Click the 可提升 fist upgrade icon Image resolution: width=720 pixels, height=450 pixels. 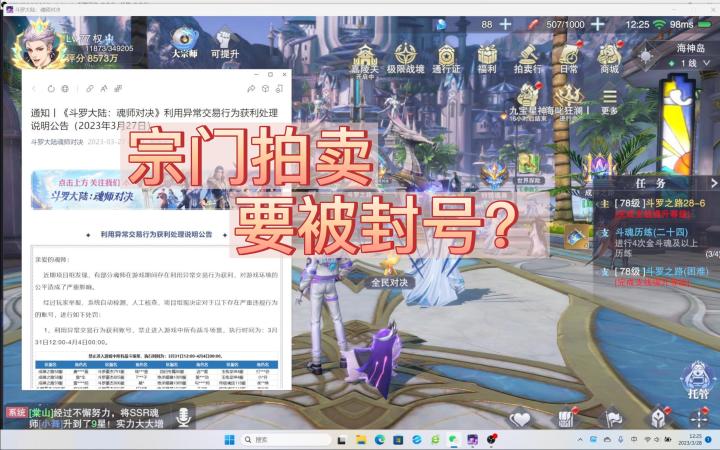pyautogui.click(x=225, y=43)
